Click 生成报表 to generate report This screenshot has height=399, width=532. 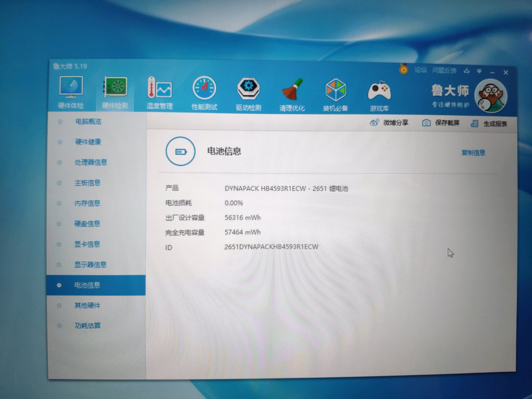[489, 124]
